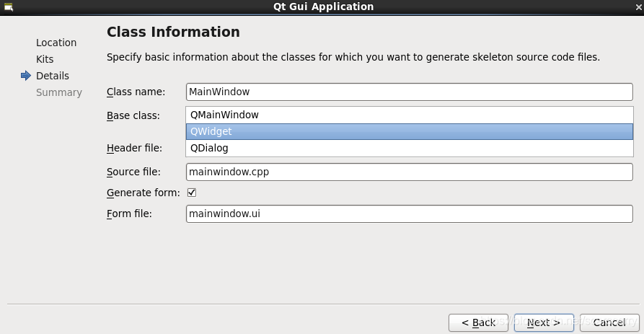Click the Location step in sidebar
Screen dimensions: 644x334
56,43
